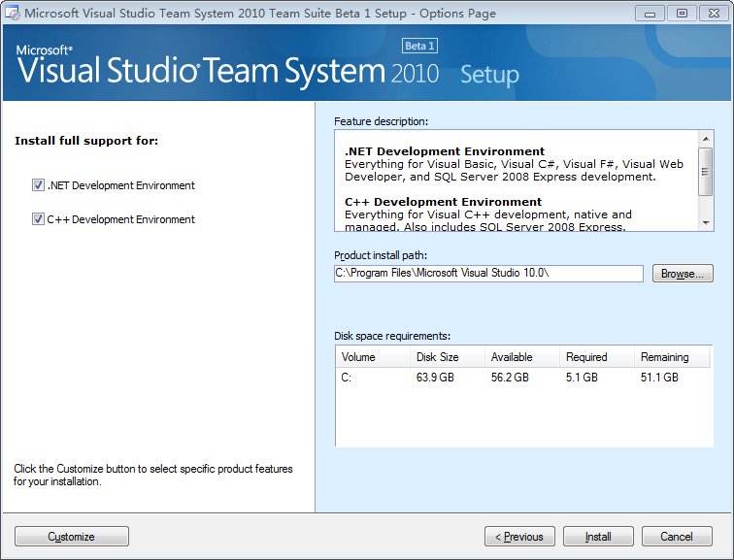Viewport: 734px width, 560px height.
Task: Cancel the setup wizard
Action: [x=677, y=536]
